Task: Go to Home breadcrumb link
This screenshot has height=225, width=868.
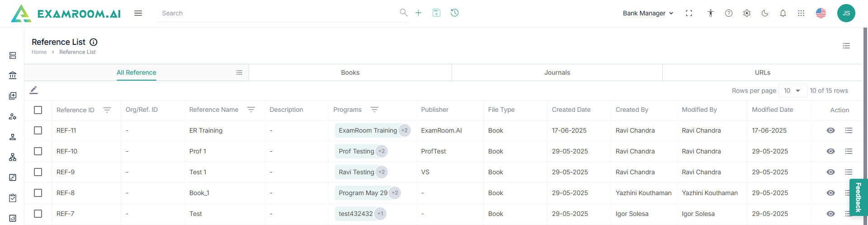Action: (x=39, y=52)
